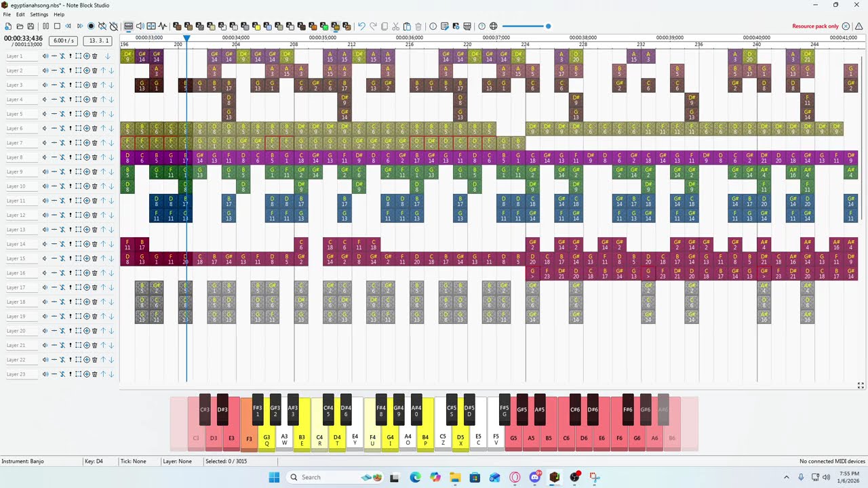Open File Explorer from the taskbar

pyautogui.click(x=454, y=477)
